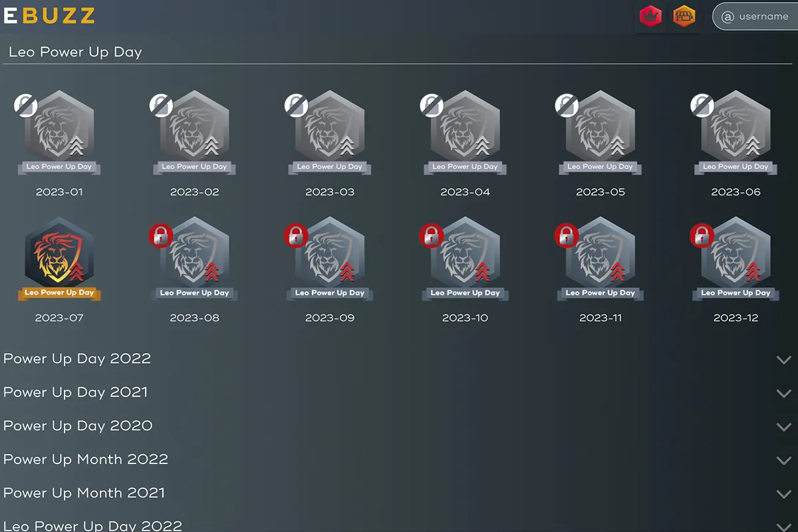Screen dimensions: 798x532
Task: Expand the Power Up Month 2021 chevron
Action: tap(784, 494)
